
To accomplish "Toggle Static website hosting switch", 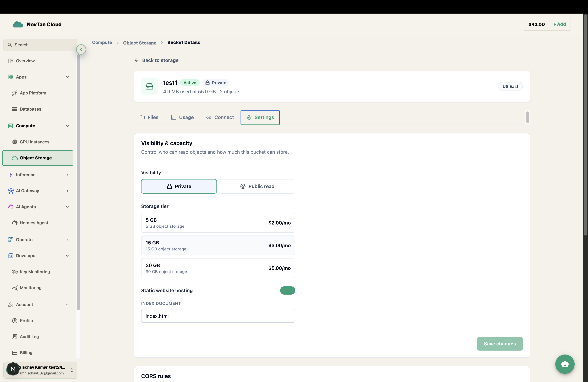I will [x=288, y=290].
